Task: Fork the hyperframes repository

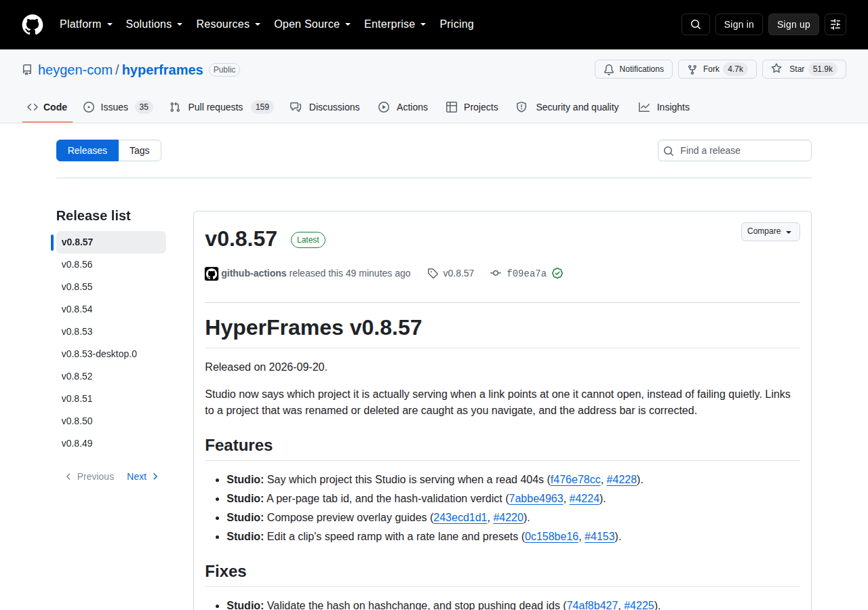Action: (x=717, y=69)
